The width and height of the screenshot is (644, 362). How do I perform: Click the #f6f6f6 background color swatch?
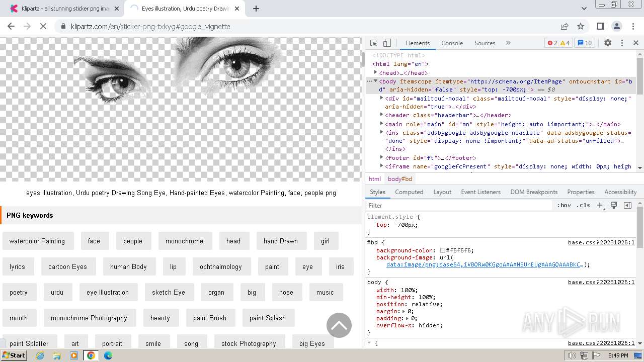(443, 250)
